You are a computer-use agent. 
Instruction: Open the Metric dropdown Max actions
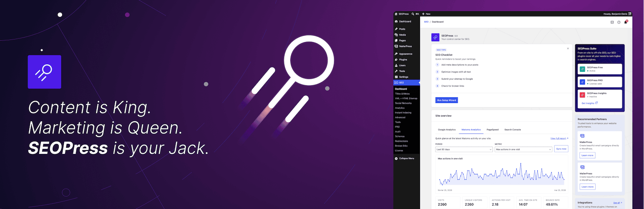(523, 149)
